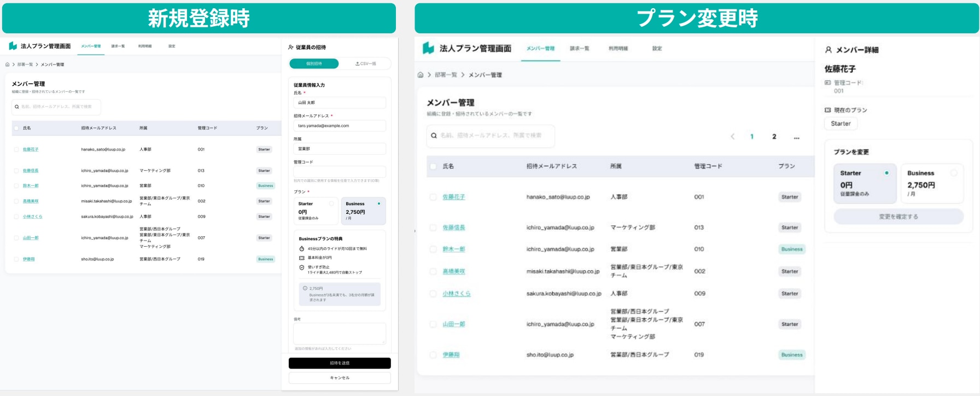
Task: Click the person-plus icon beside 従業員の招待
Action: click(x=291, y=48)
